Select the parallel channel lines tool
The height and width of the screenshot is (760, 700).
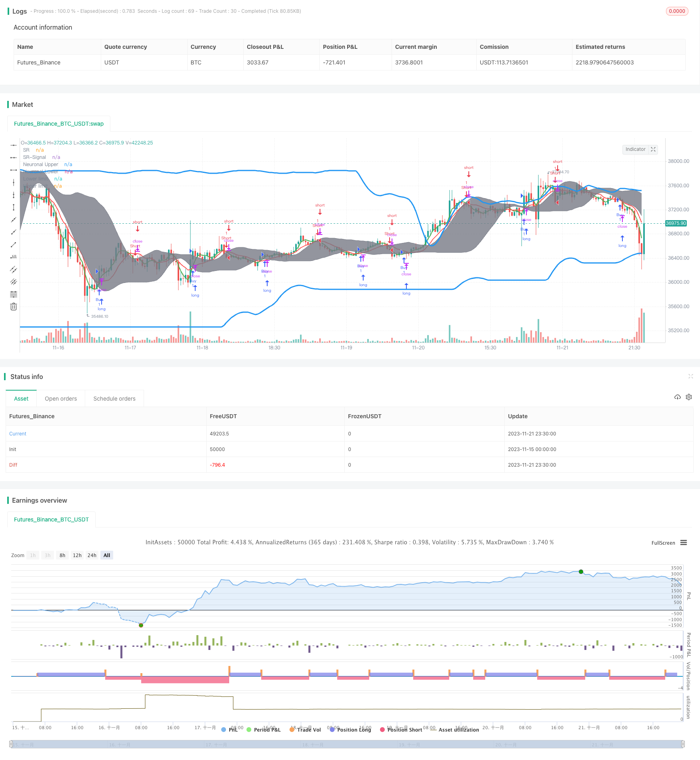click(14, 269)
